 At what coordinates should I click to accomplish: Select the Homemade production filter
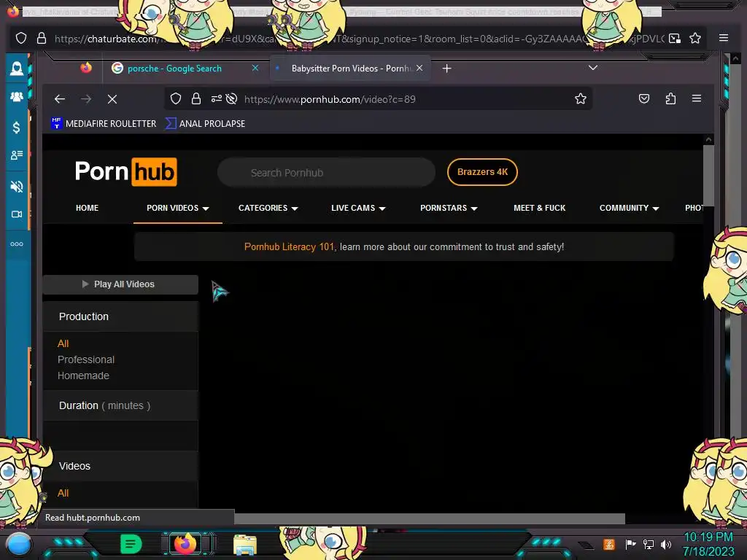83,376
